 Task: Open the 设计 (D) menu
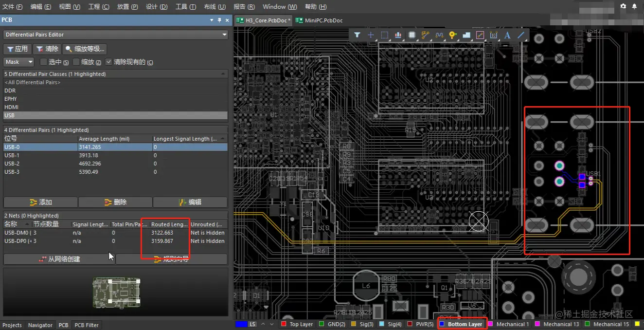[x=157, y=7]
